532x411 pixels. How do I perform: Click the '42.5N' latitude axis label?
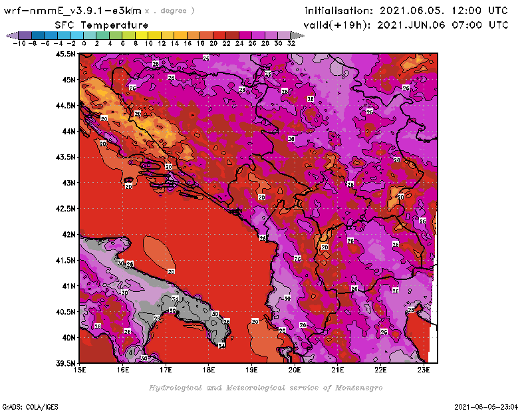click(x=65, y=209)
